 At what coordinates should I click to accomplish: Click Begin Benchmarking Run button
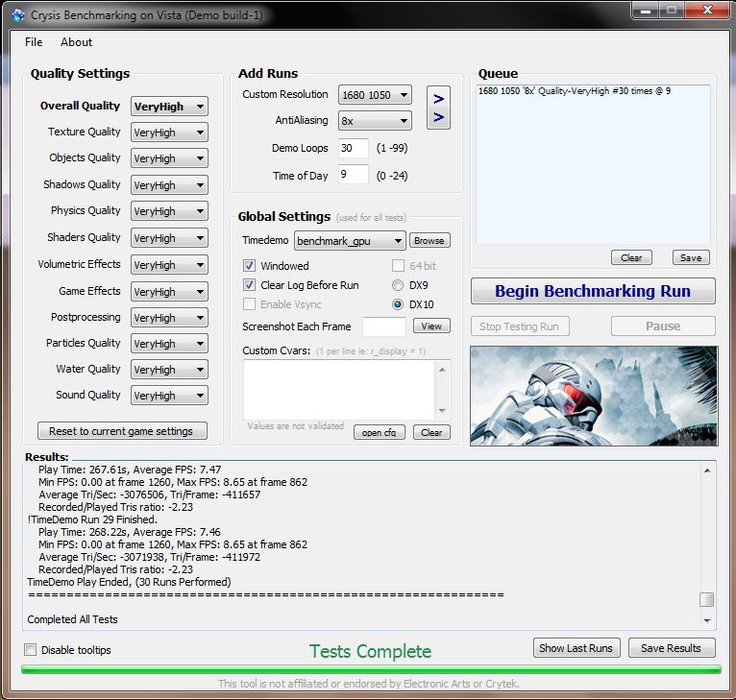tap(593, 291)
